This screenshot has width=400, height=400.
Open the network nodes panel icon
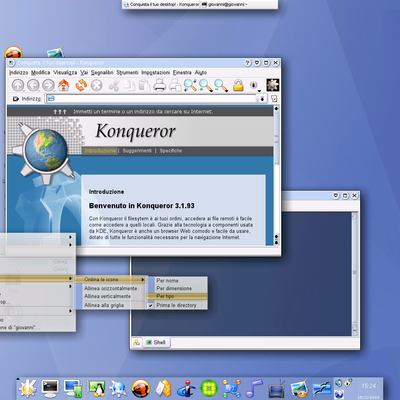(x=232, y=388)
